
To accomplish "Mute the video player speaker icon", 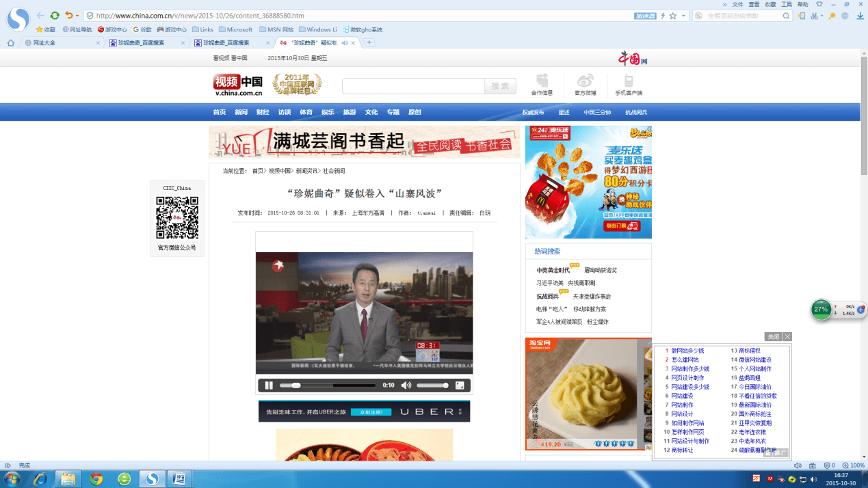I will click(406, 385).
